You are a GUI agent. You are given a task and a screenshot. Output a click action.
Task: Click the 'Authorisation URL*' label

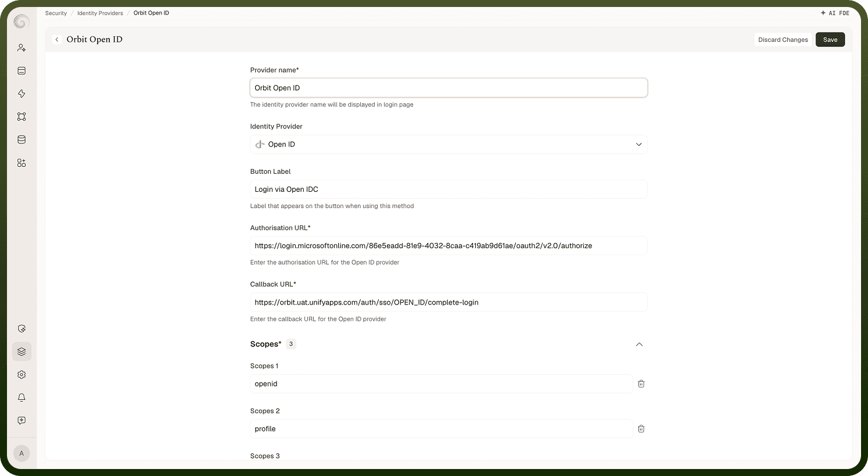click(280, 228)
